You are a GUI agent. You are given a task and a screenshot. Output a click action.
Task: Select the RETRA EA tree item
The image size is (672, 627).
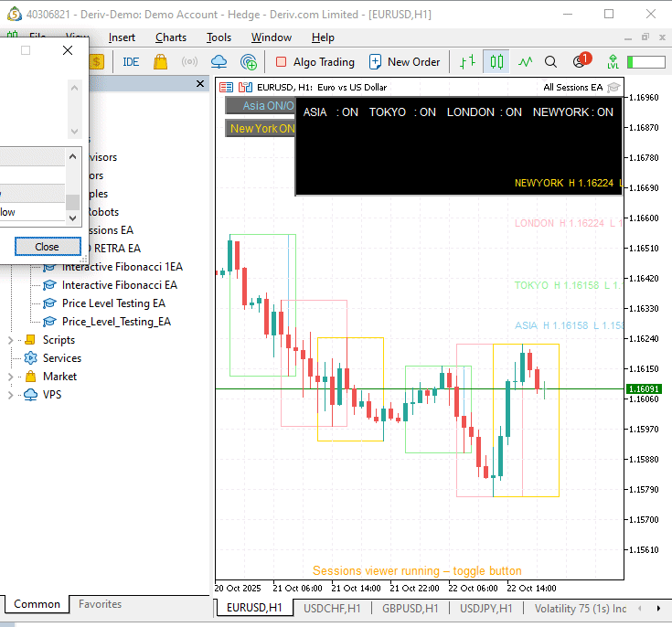point(117,249)
